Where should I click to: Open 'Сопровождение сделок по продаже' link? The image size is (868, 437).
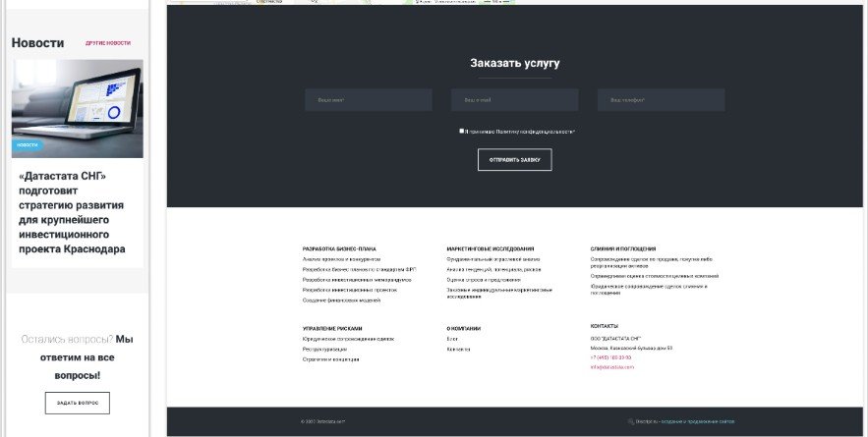(x=651, y=262)
